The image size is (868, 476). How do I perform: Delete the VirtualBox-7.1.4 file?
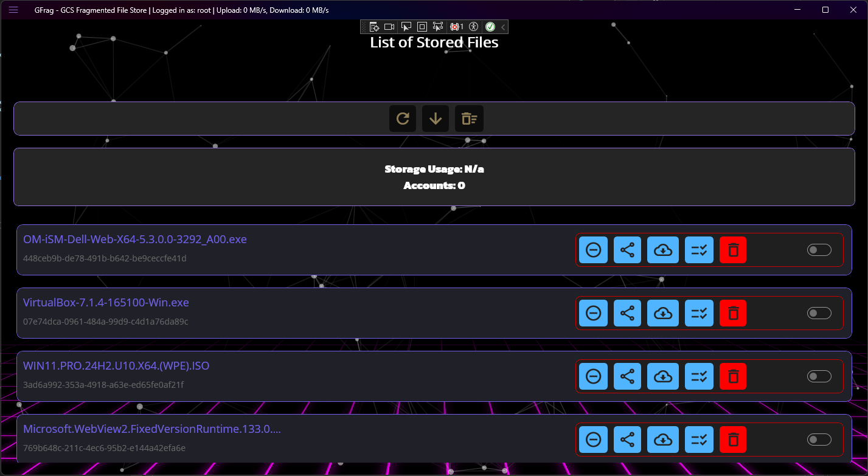[x=733, y=313]
